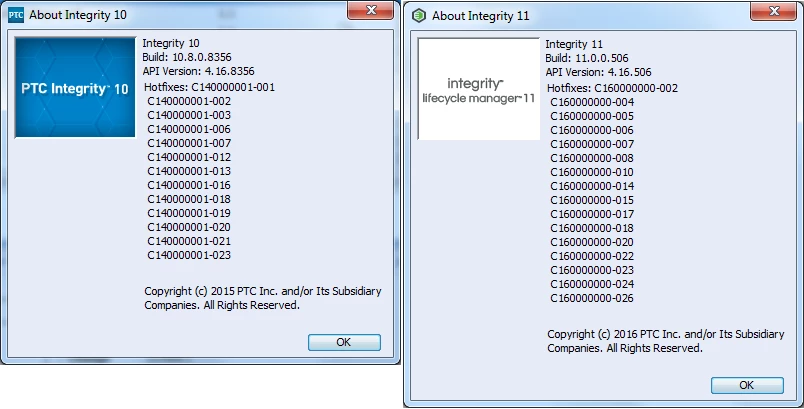Click hotfix C140000001-002

(189, 101)
